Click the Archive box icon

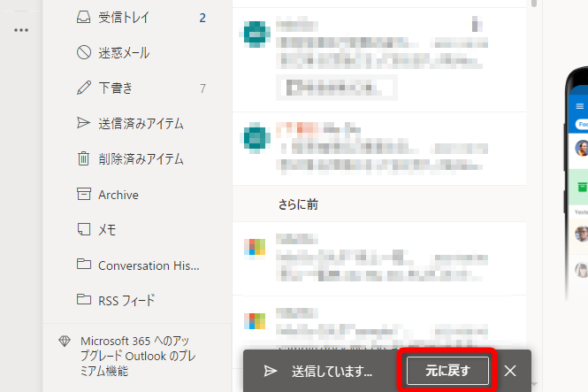click(x=84, y=194)
